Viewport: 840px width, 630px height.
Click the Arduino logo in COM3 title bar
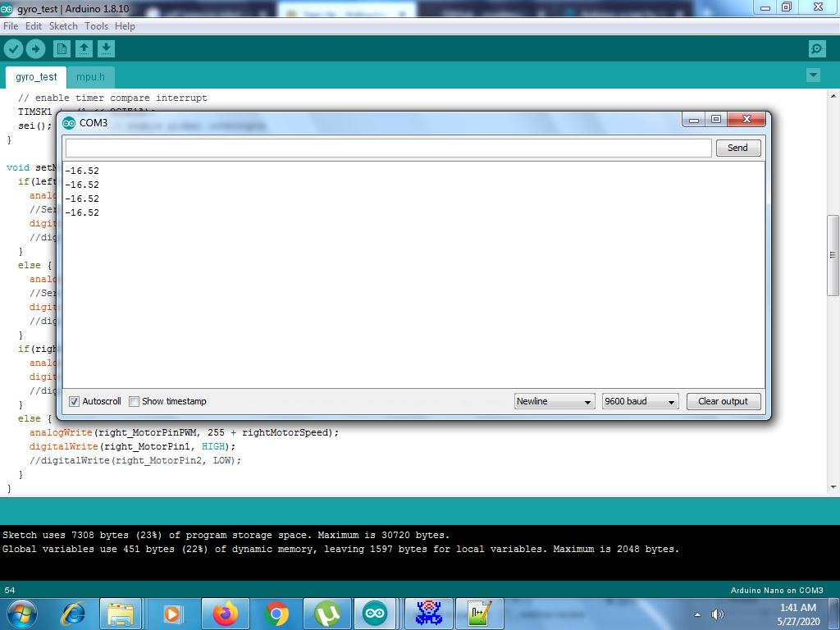click(69, 123)
